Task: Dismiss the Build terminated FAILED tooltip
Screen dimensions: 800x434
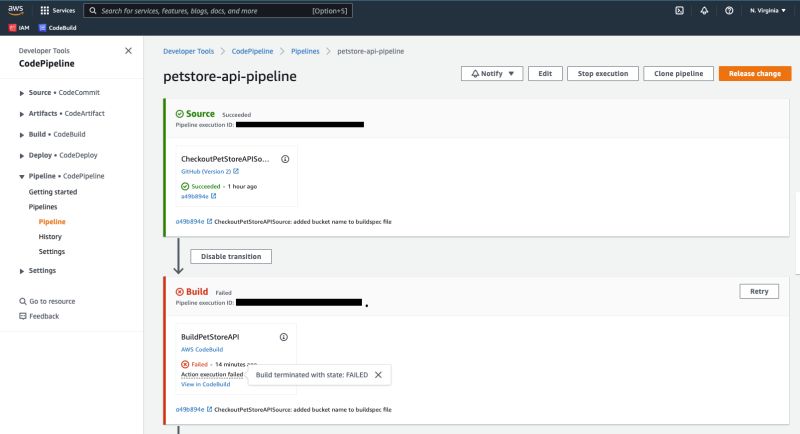Action: click(378, 375)
